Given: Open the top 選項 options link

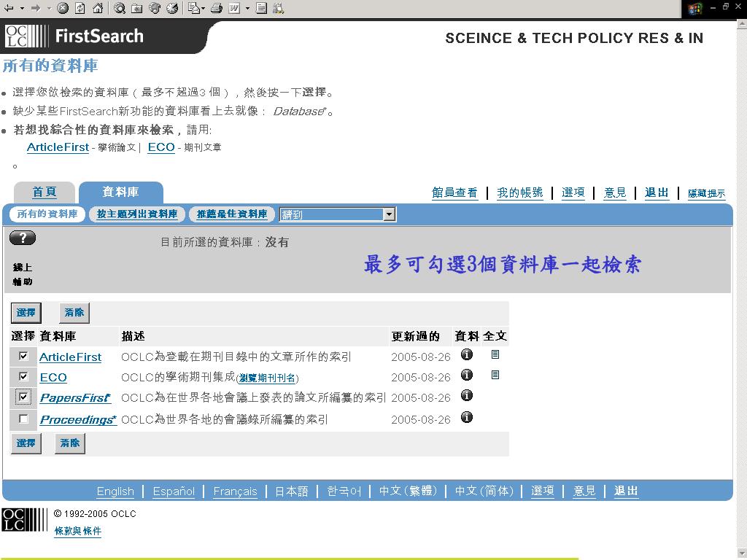Looking at the screenshot, I should [573, 192].
